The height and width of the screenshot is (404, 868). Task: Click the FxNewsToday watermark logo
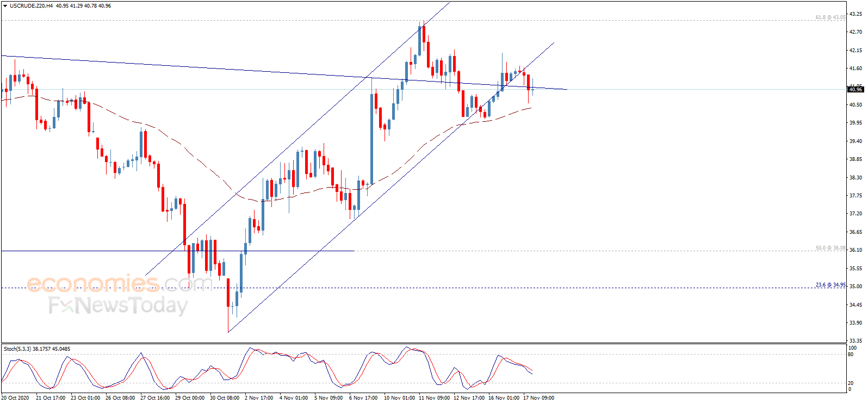click(x=118, y=305)
